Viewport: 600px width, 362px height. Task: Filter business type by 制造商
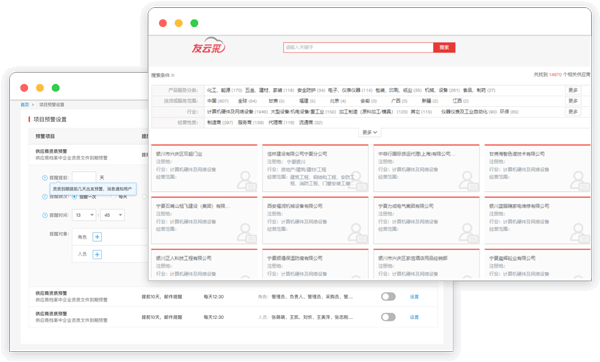[x=220, y=122]
